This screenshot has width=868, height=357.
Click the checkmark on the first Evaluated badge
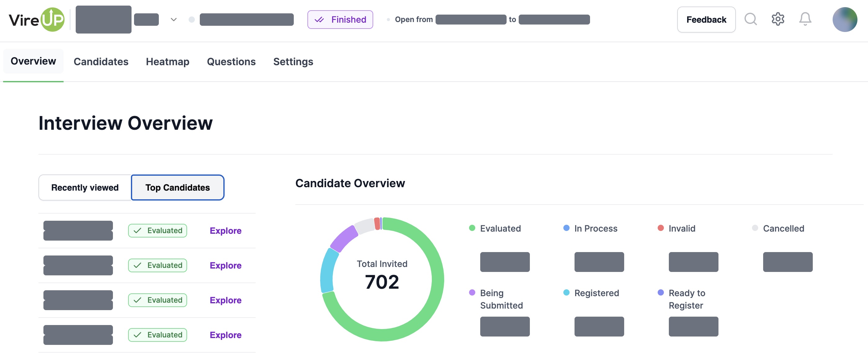137,231
